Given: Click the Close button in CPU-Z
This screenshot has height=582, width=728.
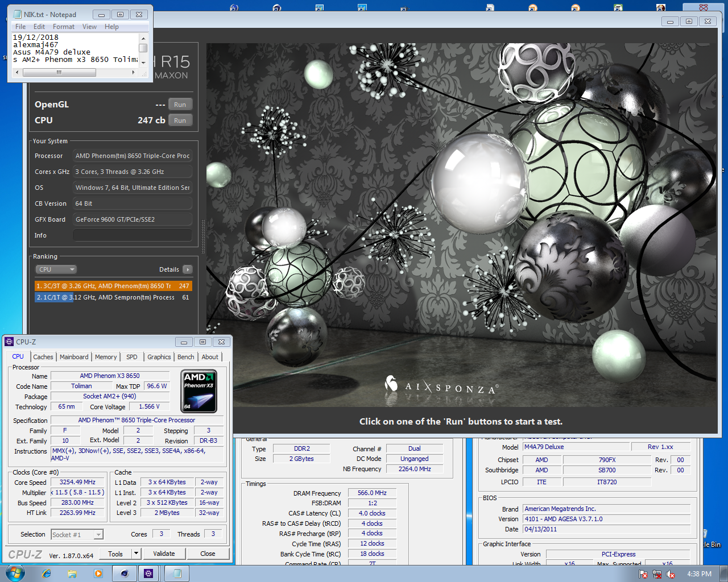Looking at the screenshot, I should click(208, 554).
